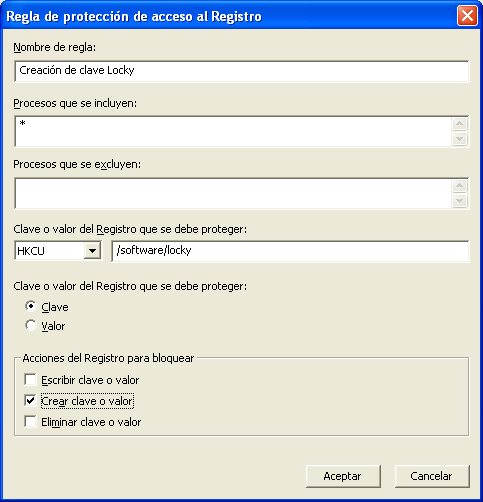Viewport: 483px width, 502px height.
Task: Click down arrow of included processes scrollbar
Action: [x=460, y=139]
